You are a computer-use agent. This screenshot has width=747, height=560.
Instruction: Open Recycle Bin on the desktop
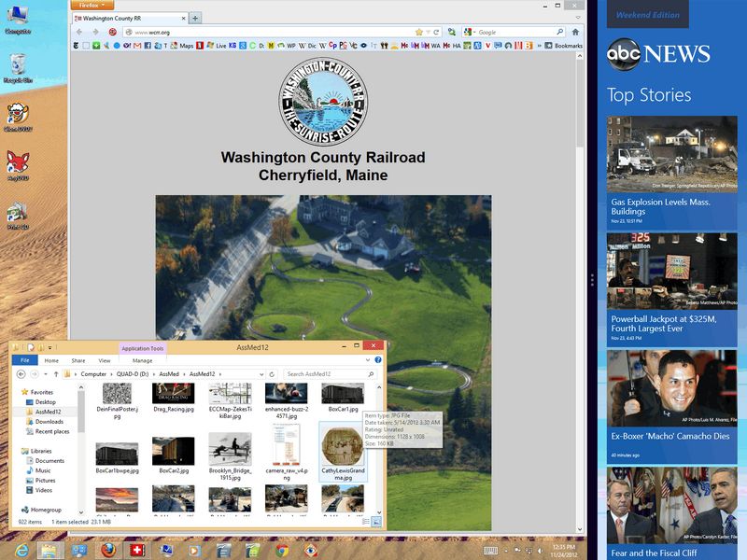coord(18,68)
